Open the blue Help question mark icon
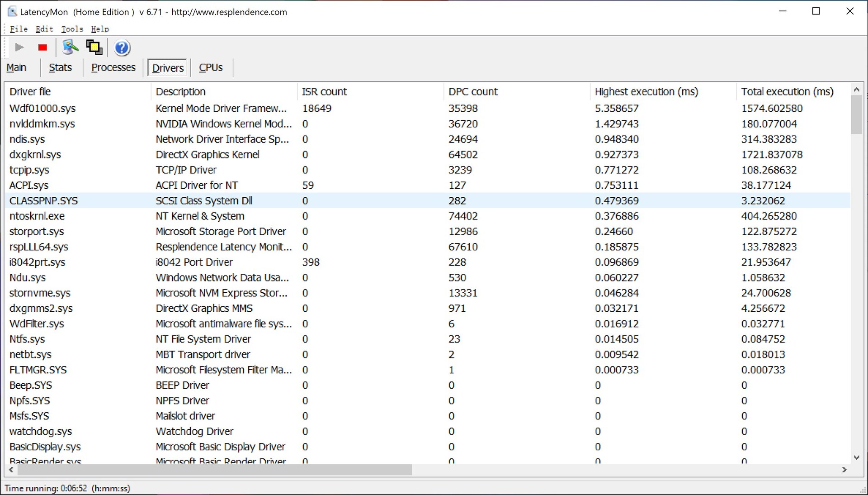 click(122, 48)
